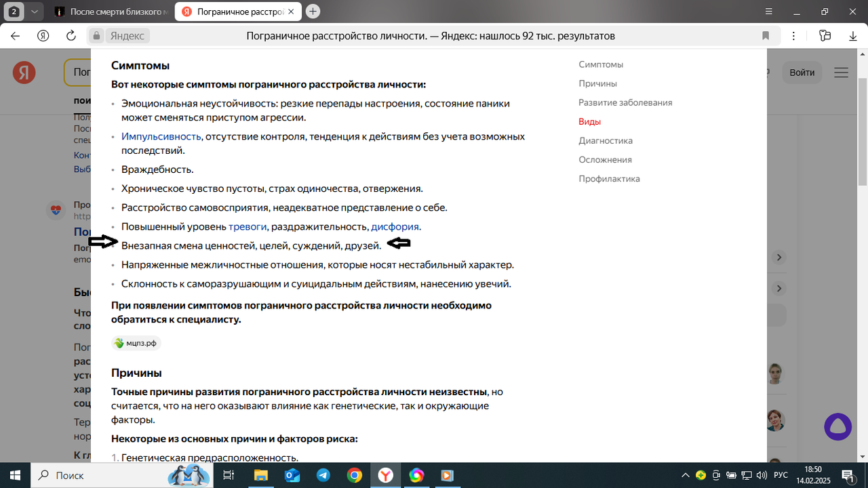Open the downloads panel
Image resolution: width=868 pixels, height=488 pixels.
[853, 36]
